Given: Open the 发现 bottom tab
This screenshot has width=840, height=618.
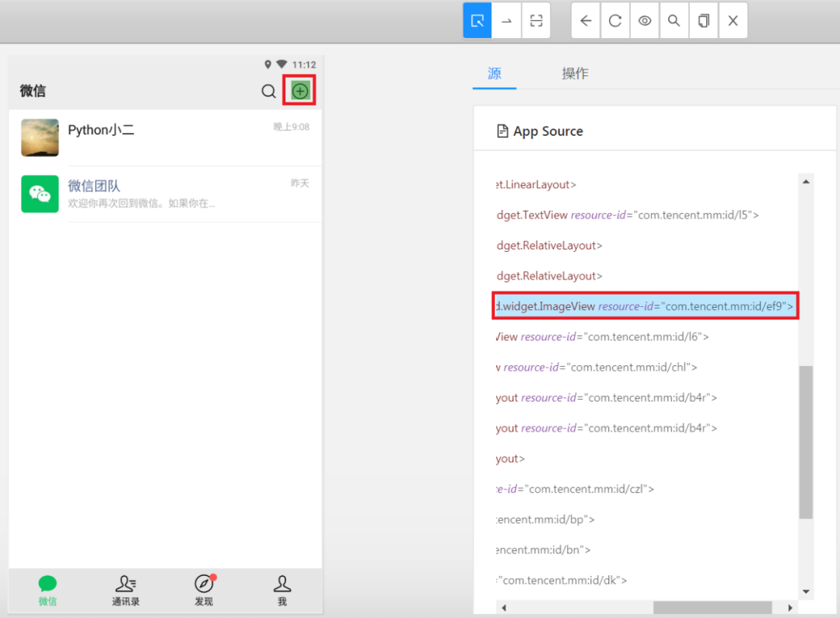Looking at the screenshot, I should (204, 591).
